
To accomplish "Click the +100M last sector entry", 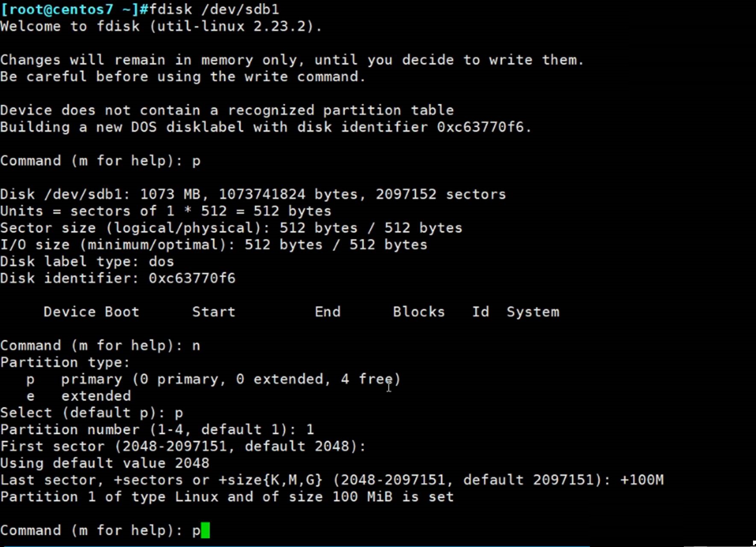I will (642, 480).
